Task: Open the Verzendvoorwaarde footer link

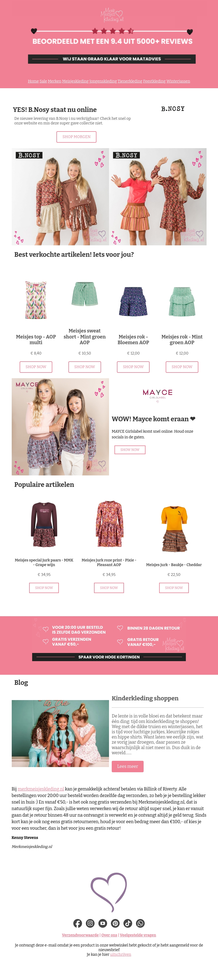Action: pos(80,935)
